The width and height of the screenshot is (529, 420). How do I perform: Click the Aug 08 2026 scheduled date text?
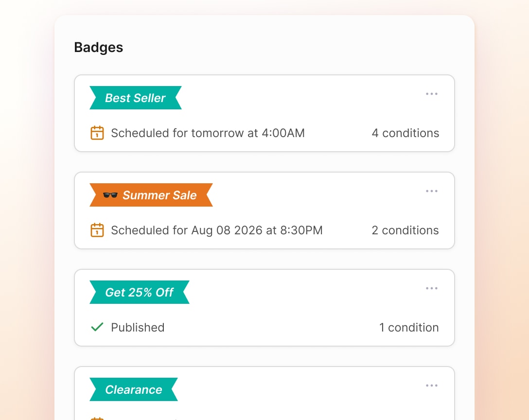pos(217,230)
